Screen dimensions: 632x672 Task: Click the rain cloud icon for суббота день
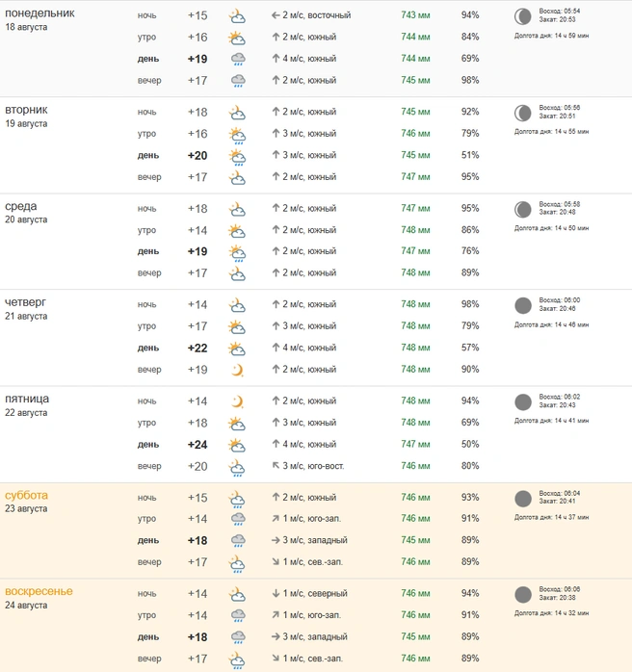[x=238, y=541]
